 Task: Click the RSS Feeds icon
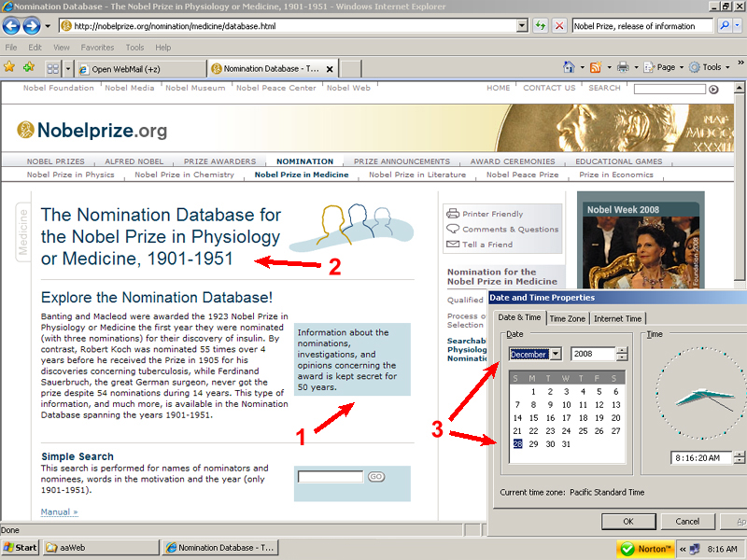(596, 67)
